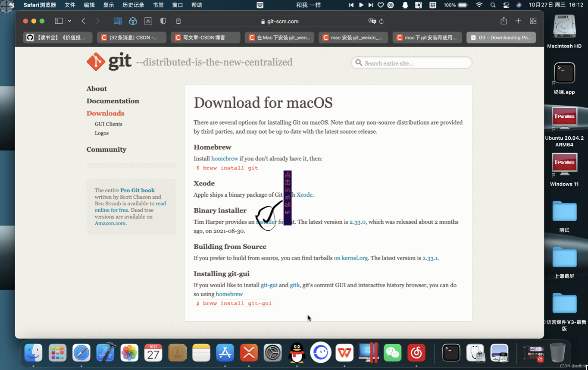Open Spotlight search magnifier in menu bar
This screenshot has width=588, height=370.
tap(493, 5)
